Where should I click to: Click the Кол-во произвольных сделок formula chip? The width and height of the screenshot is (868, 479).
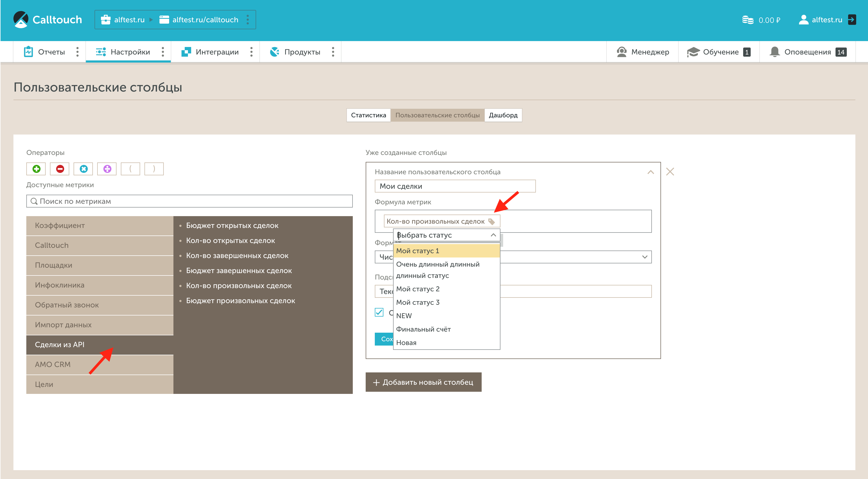(x=442, y=222)
